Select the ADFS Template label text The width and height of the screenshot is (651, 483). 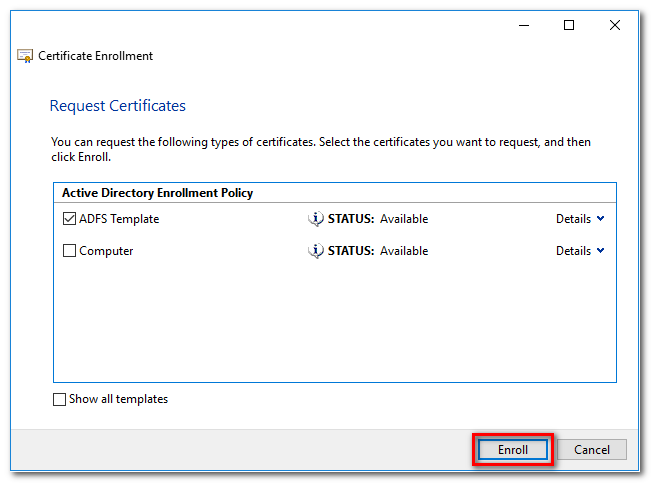[119, 219]
